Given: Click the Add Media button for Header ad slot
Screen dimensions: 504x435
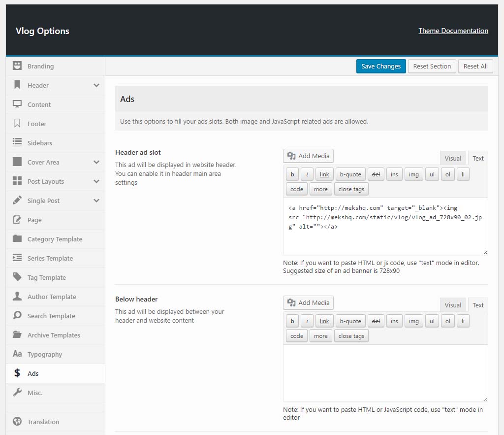Looking at the screenshot, I should [x=308, y=156].
